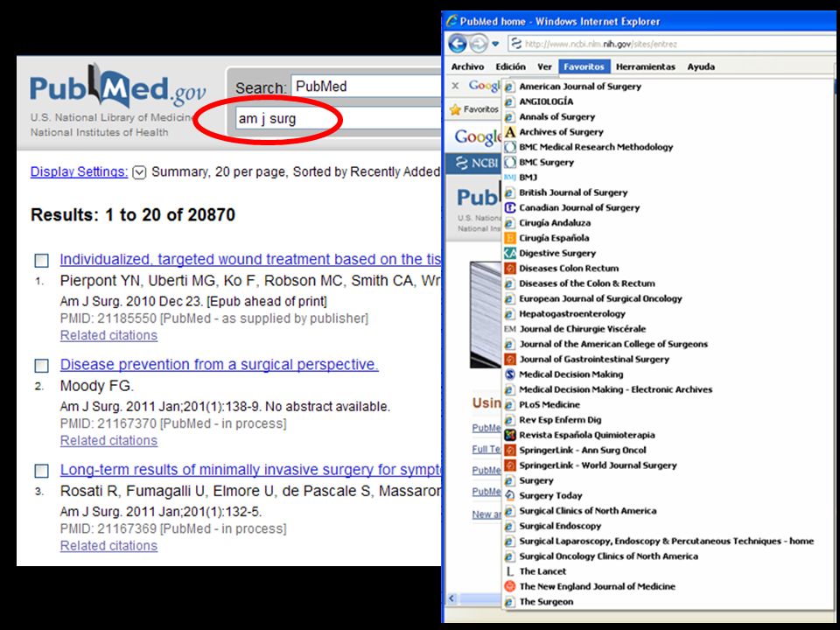The height and width of the screenshot is (630, 840).
Task: Click the SpringerLink Ann Surg Oncol icon
Action: point(510,450)
